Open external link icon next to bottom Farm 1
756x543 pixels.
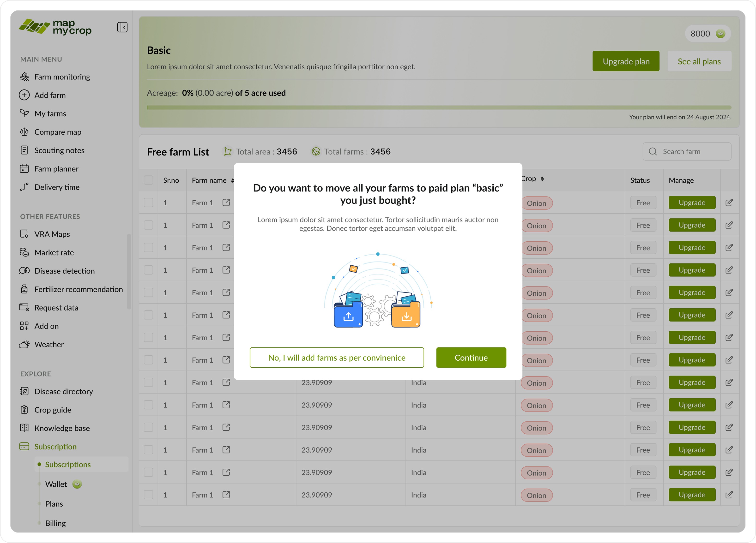pyautogui.click(x=226, y=495)
